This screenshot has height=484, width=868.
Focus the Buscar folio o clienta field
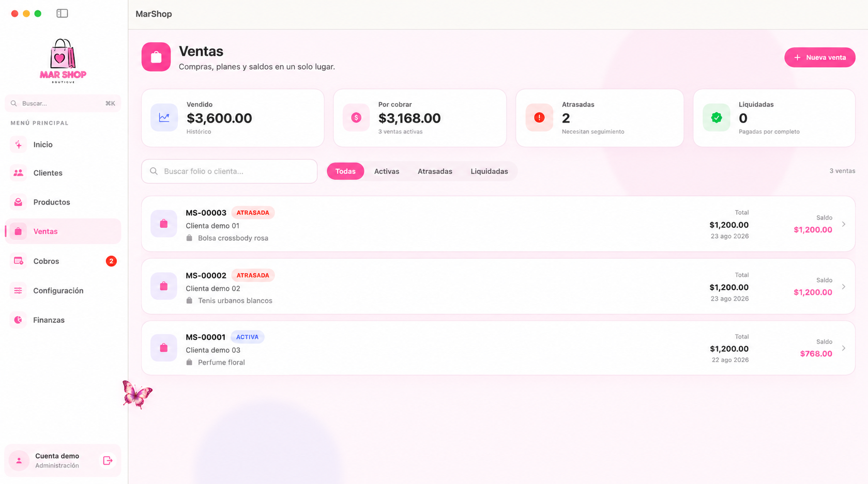click(x=230, y=171)
